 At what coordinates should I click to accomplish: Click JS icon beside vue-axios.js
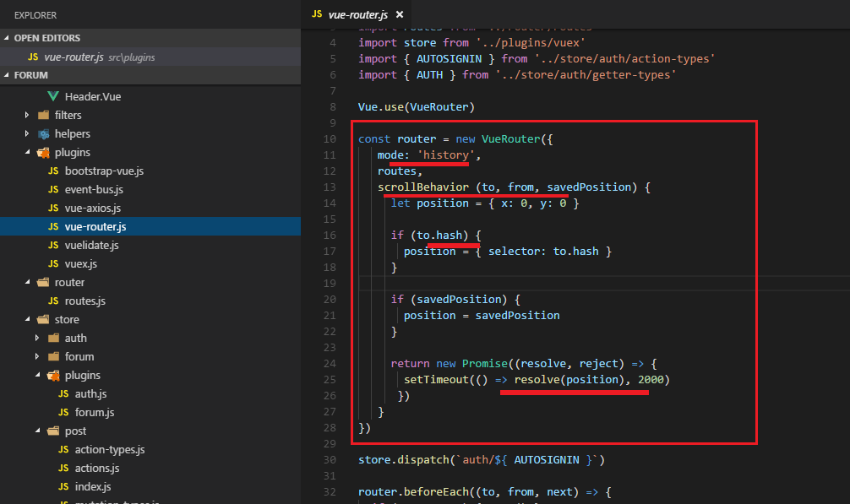pos(53,208)
